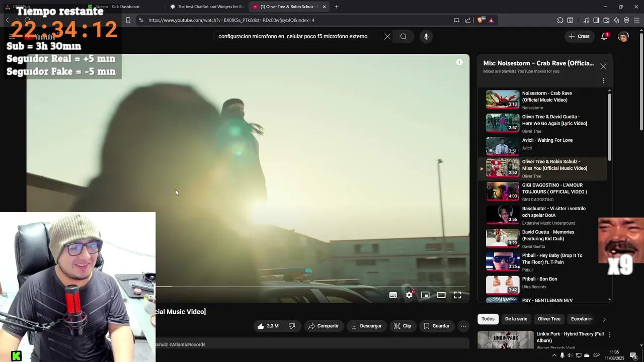Image resolution: width=644 pixels, height=362 pixels.
Task: Select the Eurodance filter chip
Action: [582, 319]
